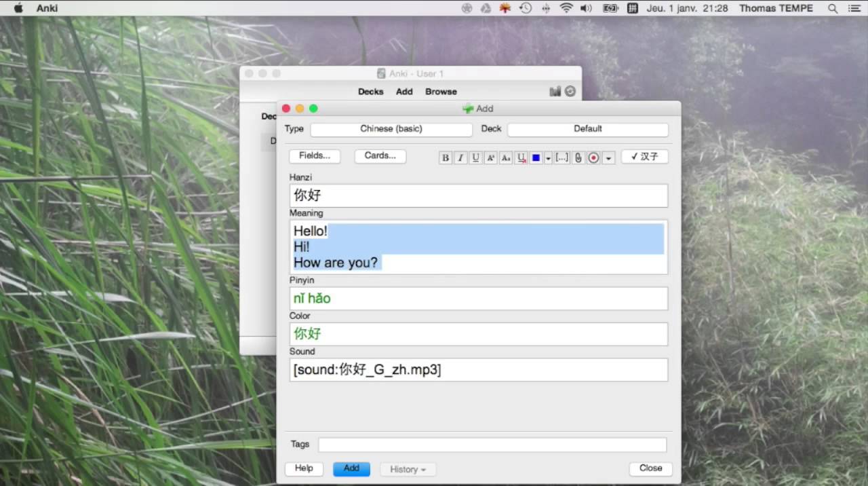Click the crosshair arrows menu bar icon
Viewport: 868px width, 486px height.
(546, 8)
